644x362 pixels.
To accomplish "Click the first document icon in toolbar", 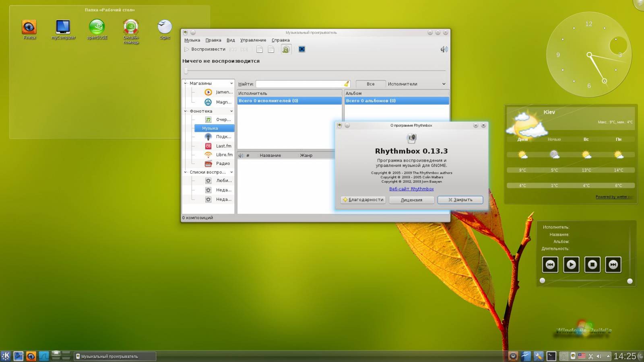I will tap(260, 49).
